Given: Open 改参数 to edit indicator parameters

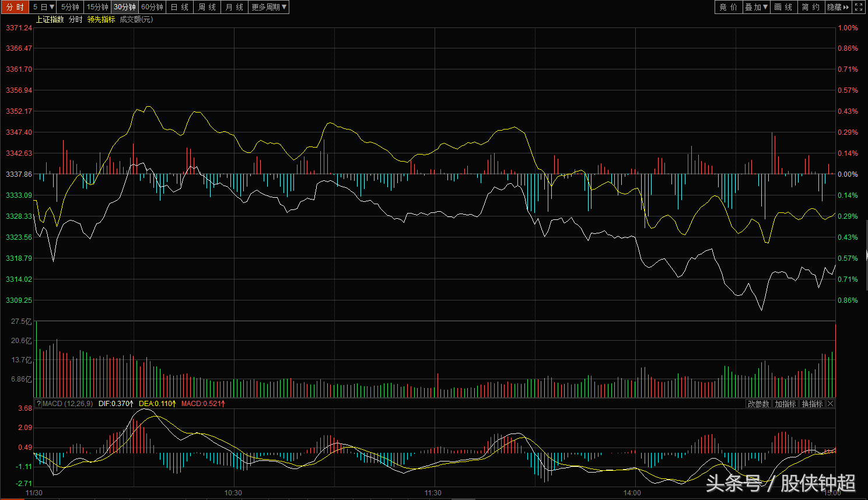Looking at the screenshot, I should (758, 404).
